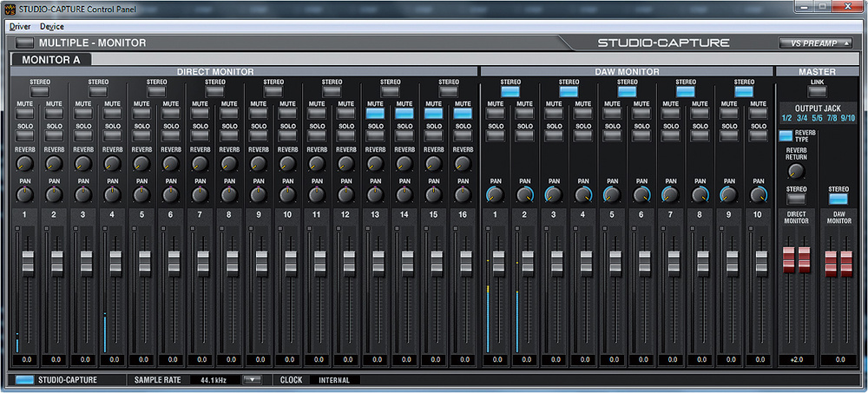Expand the Sample Rate dropdown arrow
The image size is (868, 393).
(252, 380)
